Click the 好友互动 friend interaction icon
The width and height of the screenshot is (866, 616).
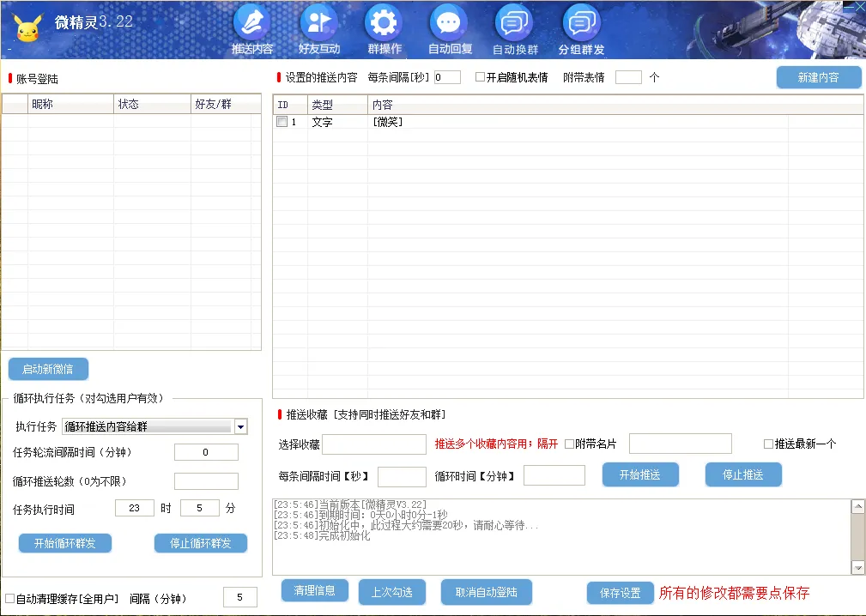point(318,23)
